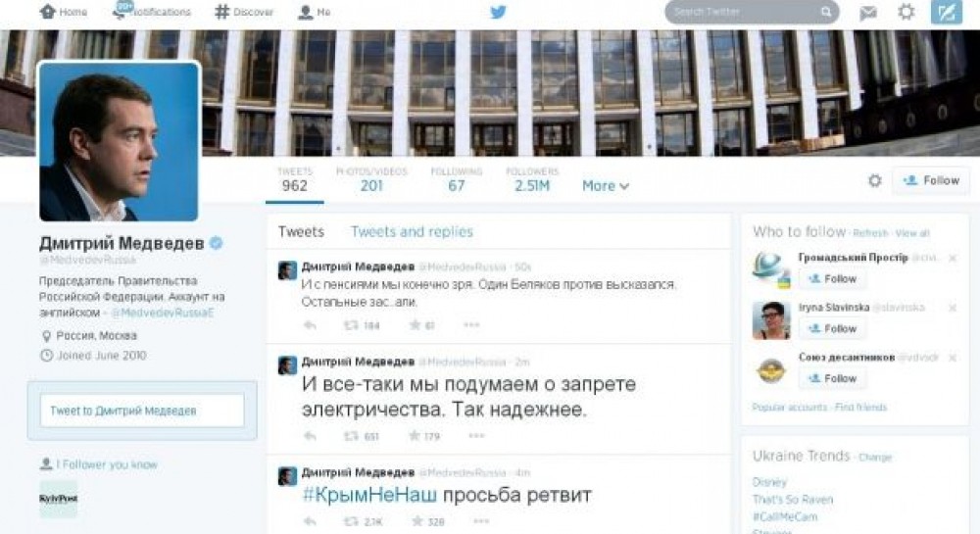The height and width of the screenshot is (534, 980).
Task: Open the #КрымНеНаш hashtag link
Action: tap(369, 495)
